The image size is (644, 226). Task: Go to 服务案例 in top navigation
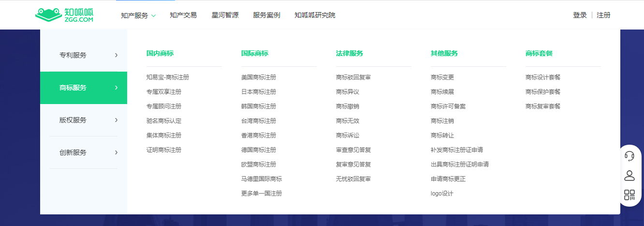pos(266,15)
